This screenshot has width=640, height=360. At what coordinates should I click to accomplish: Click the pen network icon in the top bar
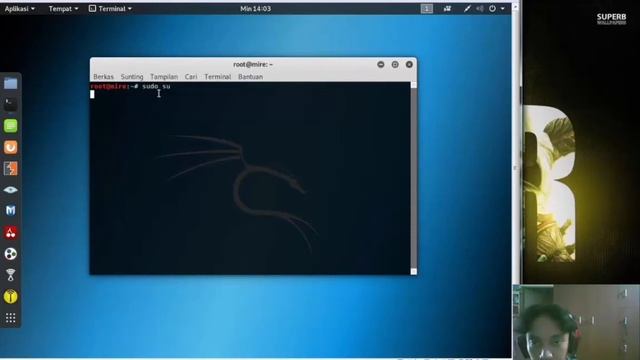[467, 9]
